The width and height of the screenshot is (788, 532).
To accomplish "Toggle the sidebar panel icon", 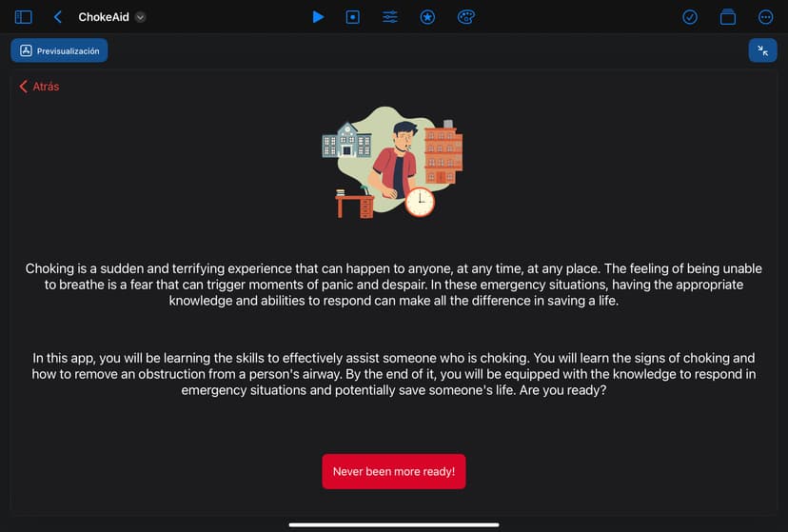I will pyautogui.click(x=23, y=17).
